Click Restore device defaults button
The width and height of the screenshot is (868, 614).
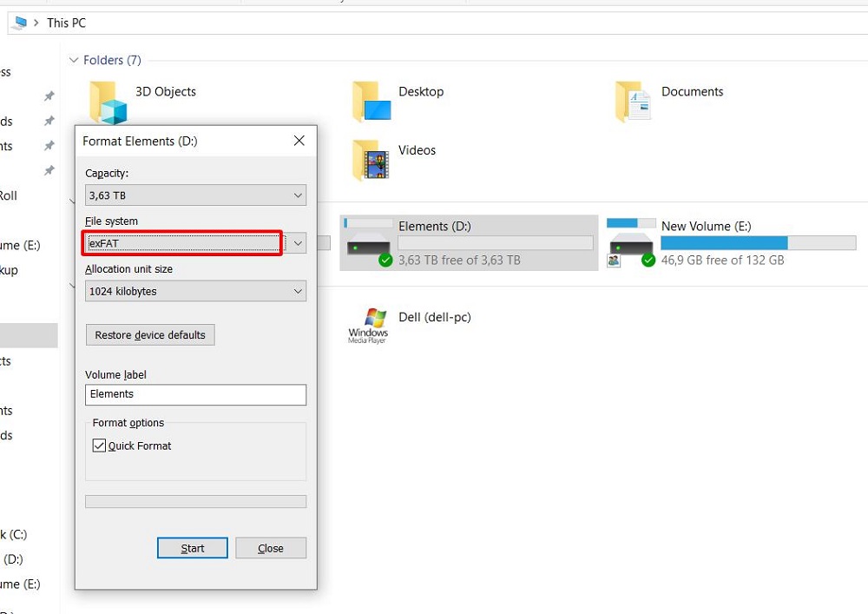(x=150, y=335)
